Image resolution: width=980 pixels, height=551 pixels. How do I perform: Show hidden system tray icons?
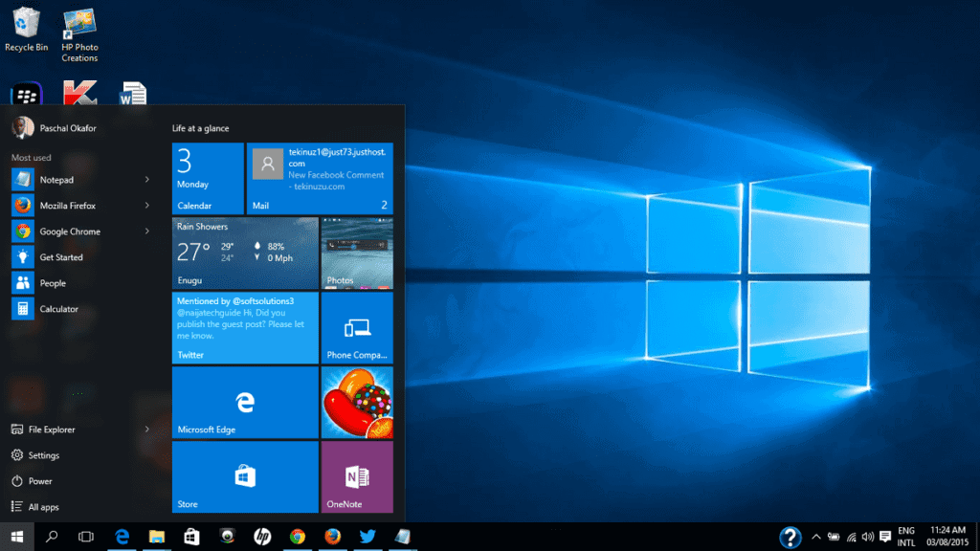pyautogui.click(x=816, y=537)
